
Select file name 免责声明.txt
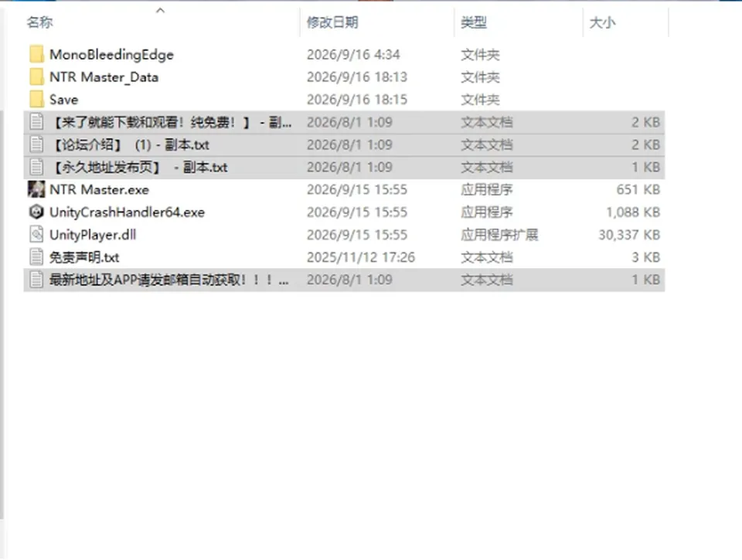tap(84, 257)
